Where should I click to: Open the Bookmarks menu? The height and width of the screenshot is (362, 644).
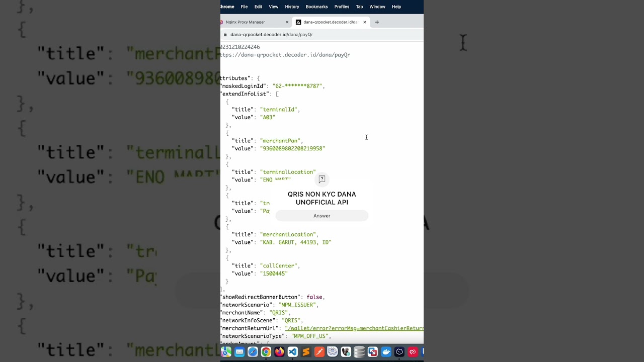pyautogui.click(x=316, y=7)
